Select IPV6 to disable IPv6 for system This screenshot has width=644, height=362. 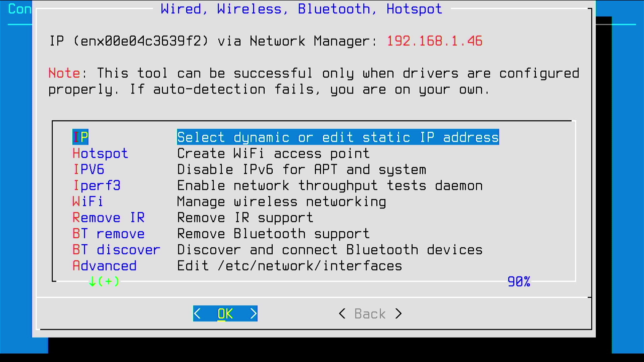(89, 169)
